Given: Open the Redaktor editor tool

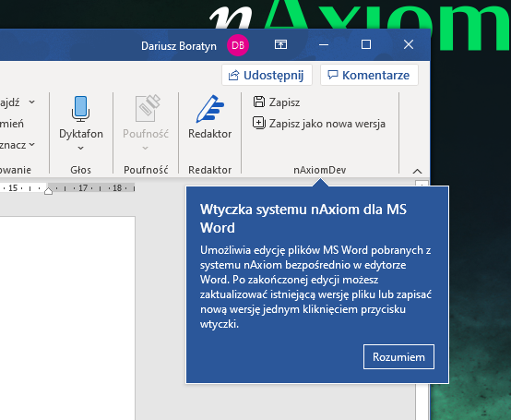Looking at the screenshot, I should click(210, 116).
